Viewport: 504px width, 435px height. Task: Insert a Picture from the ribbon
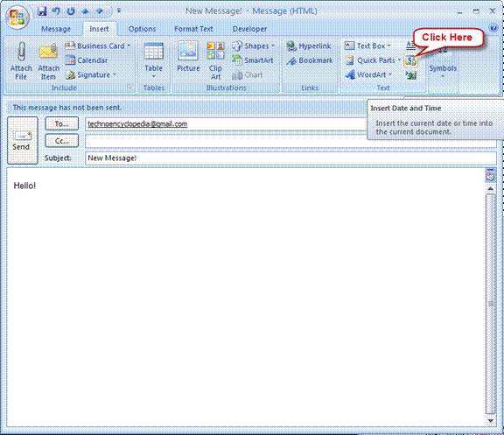click(x=188, y=60)
